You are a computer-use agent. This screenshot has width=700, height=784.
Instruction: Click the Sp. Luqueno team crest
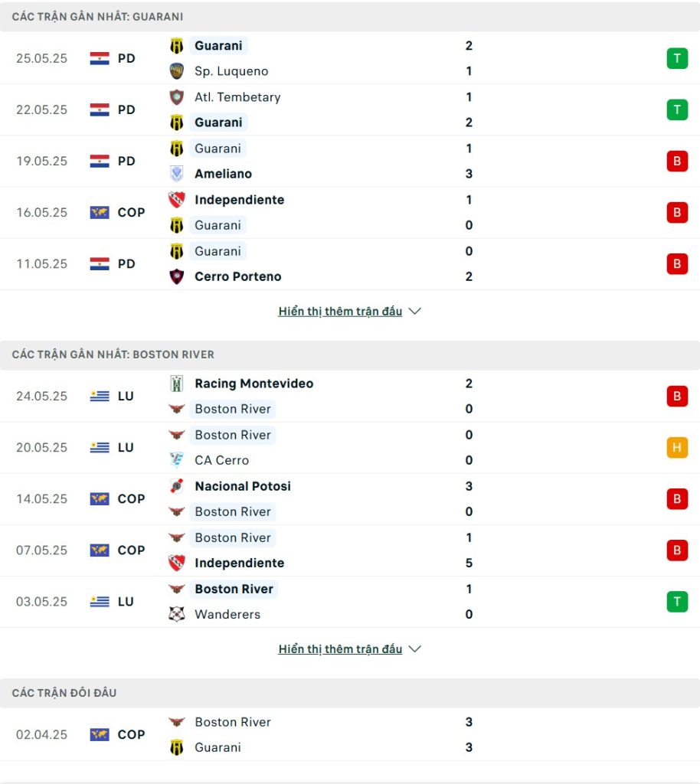[x=176, y=71]
